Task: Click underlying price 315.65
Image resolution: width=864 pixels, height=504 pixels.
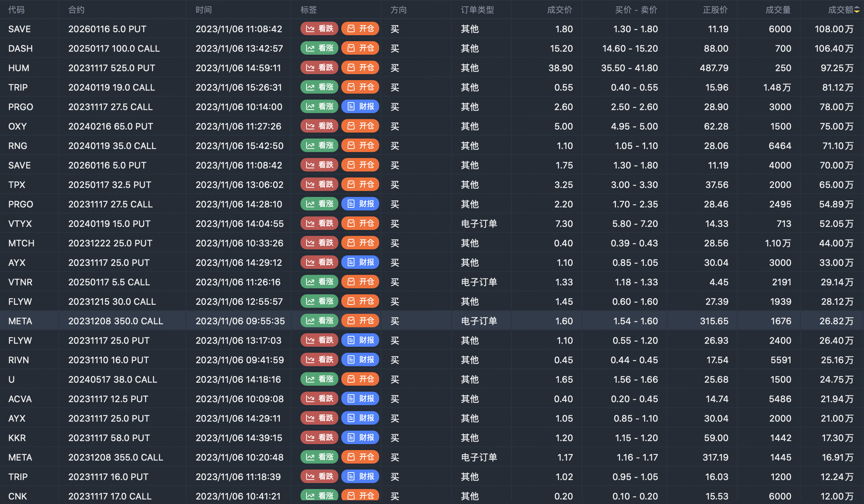Action: 714,321
